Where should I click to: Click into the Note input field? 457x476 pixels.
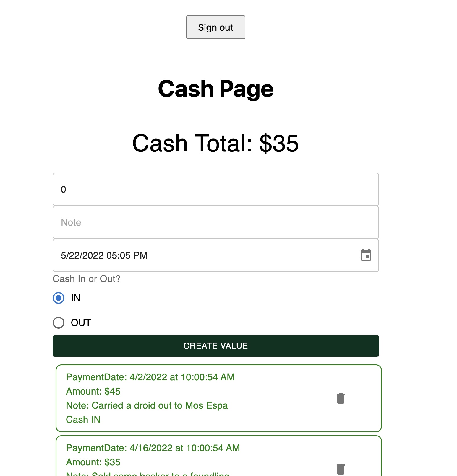[x=215, y=222]
